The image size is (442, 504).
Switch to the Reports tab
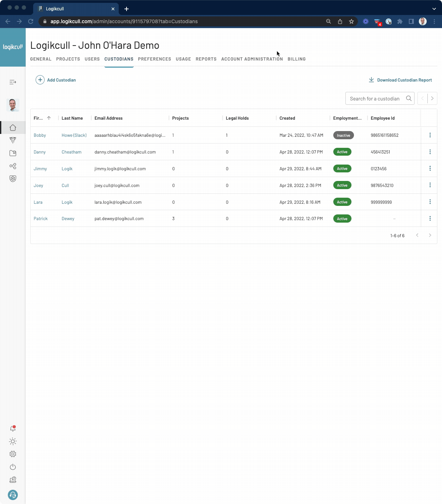click(206, 59)
